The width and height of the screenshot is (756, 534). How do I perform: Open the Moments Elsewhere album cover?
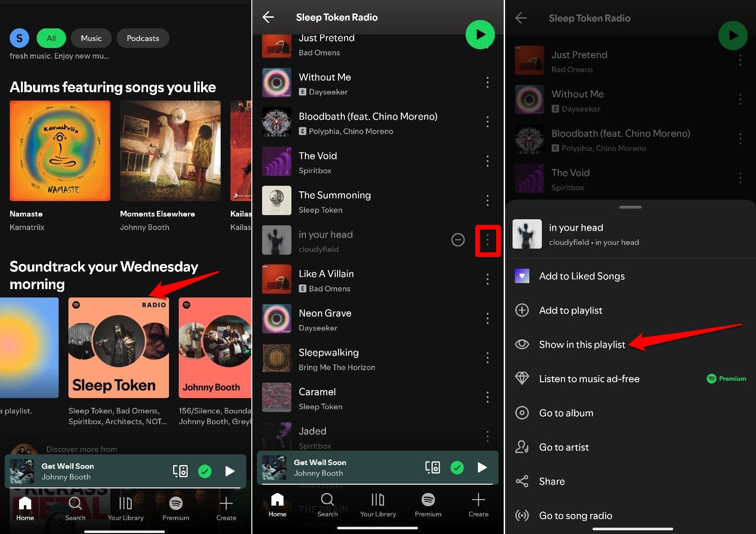click(x=170, y=151)
